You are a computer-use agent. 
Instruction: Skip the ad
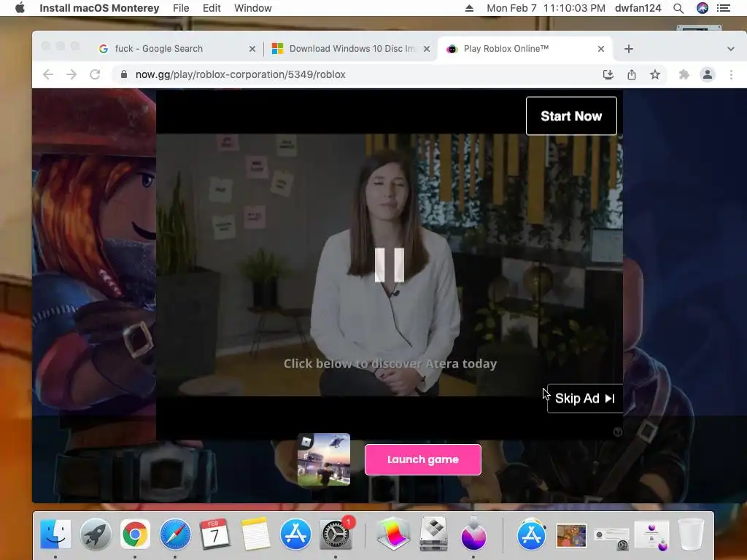(584, 398)
